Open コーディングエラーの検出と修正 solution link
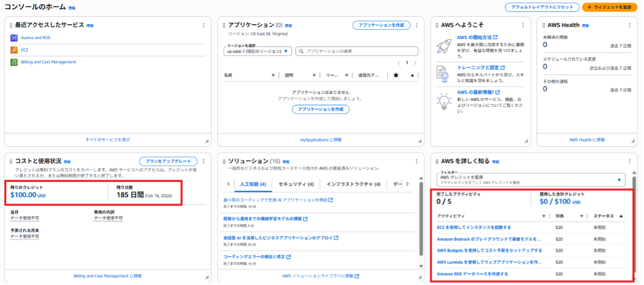The height and width of the screenshot is (285, 644). click(x=257, y=257)
